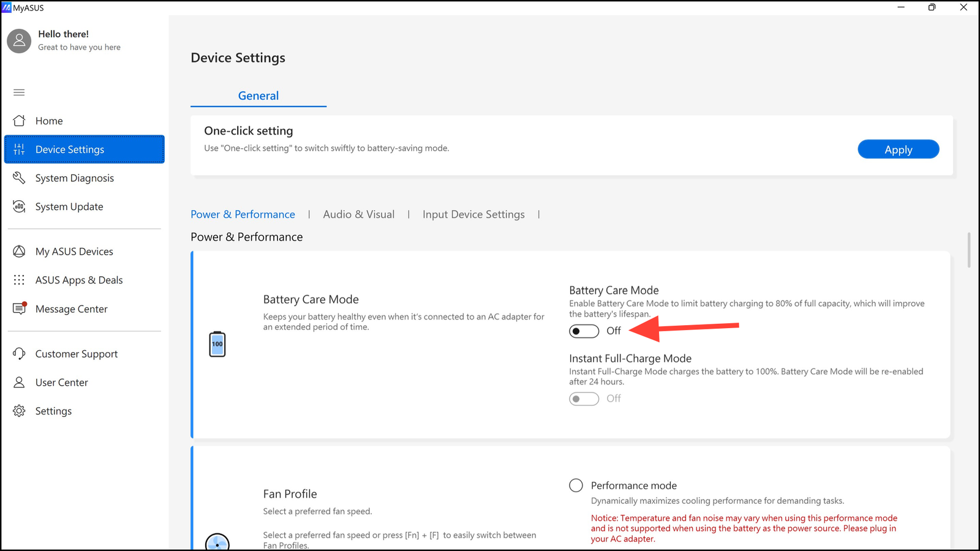Open Customer Support
The width and height of the screenshot is (980, 551).
[77, 353]
